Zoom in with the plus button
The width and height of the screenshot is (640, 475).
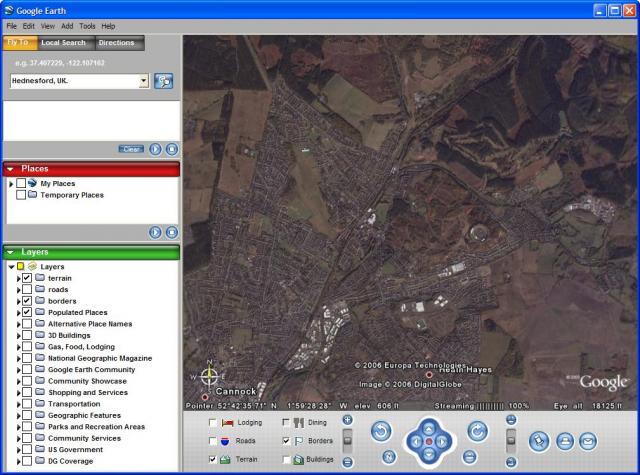(x=347, y=420)
